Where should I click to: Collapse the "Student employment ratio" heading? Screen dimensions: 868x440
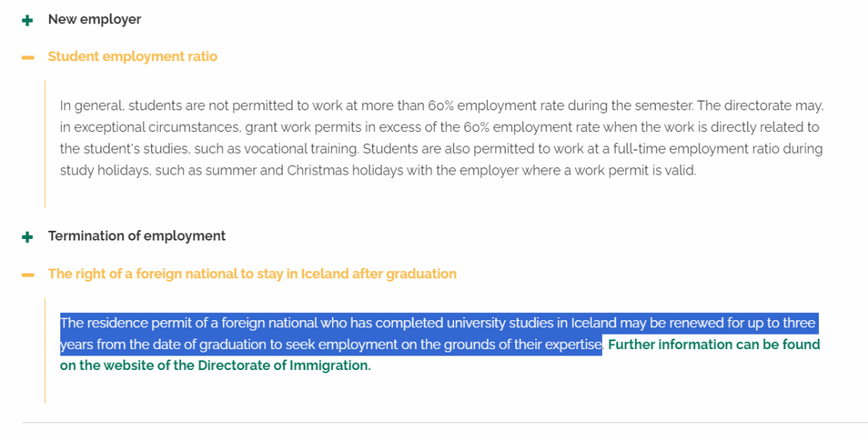click(133, 56)
